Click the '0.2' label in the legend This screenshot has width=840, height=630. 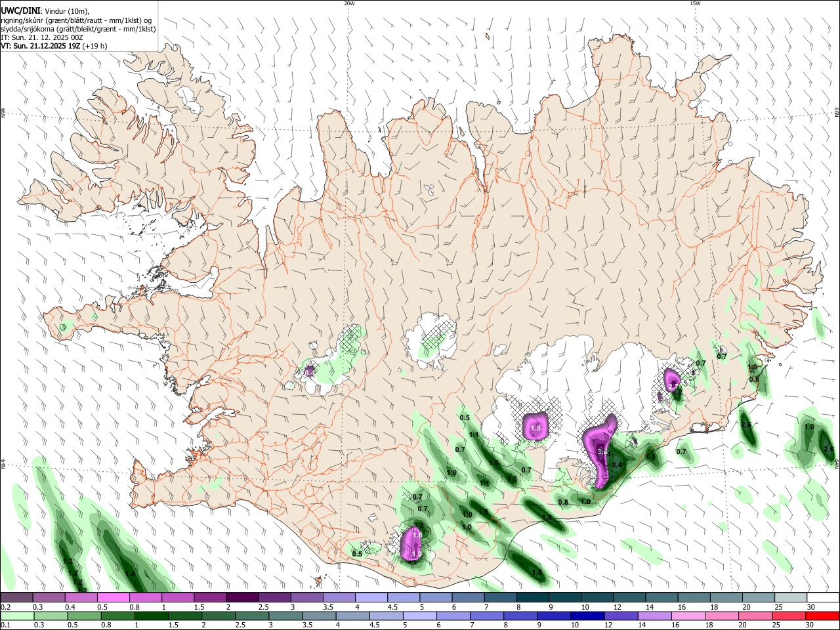point(5,607)
